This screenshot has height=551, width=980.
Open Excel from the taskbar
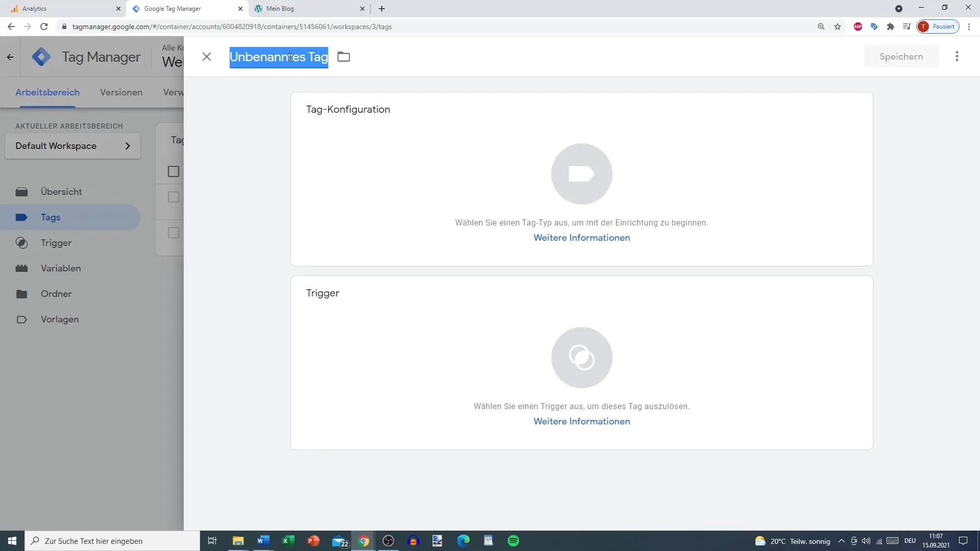(x=288, y=541)
